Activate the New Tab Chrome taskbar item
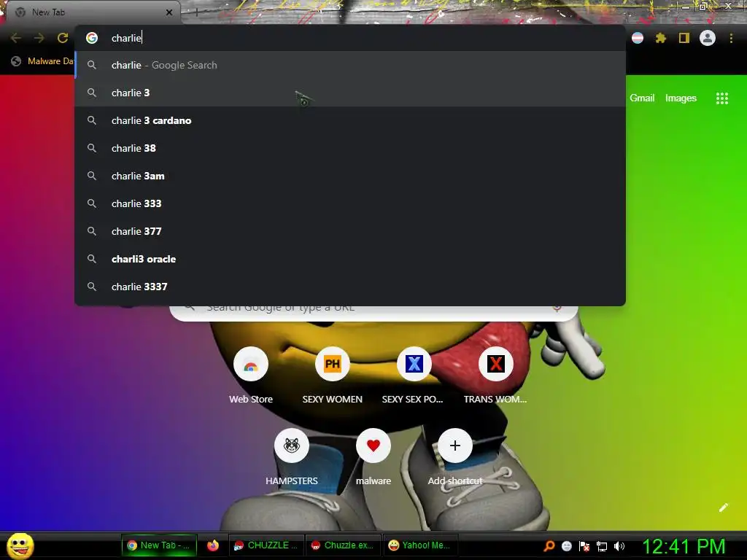This screenshot has width=747, height=560. pos(159,545)
